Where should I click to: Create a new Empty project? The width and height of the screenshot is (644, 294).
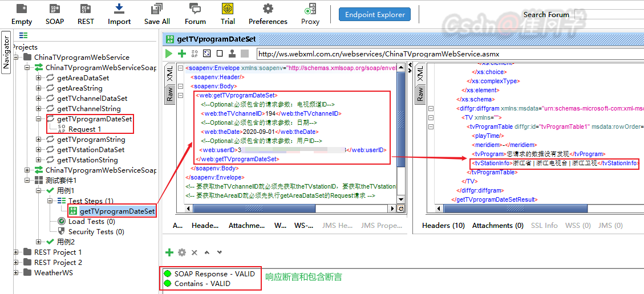click(x=22, y=14)
